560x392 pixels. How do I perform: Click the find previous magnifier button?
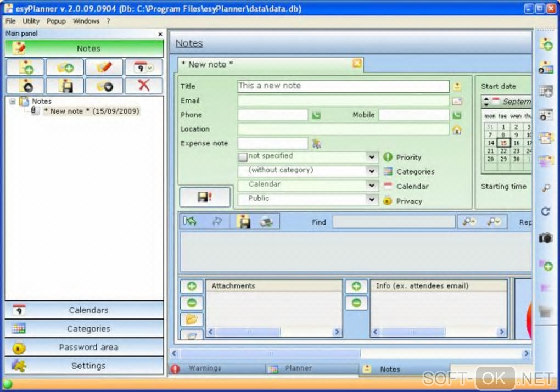click(469, 222)
